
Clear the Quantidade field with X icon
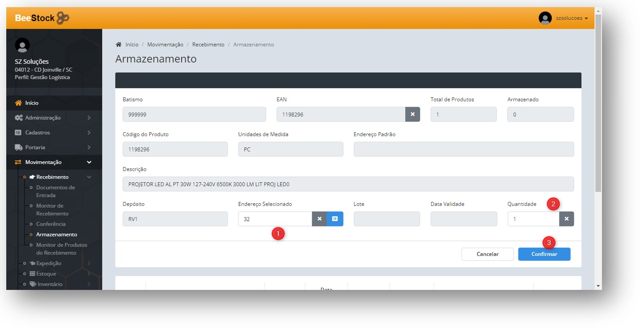[x=566, y=219]
